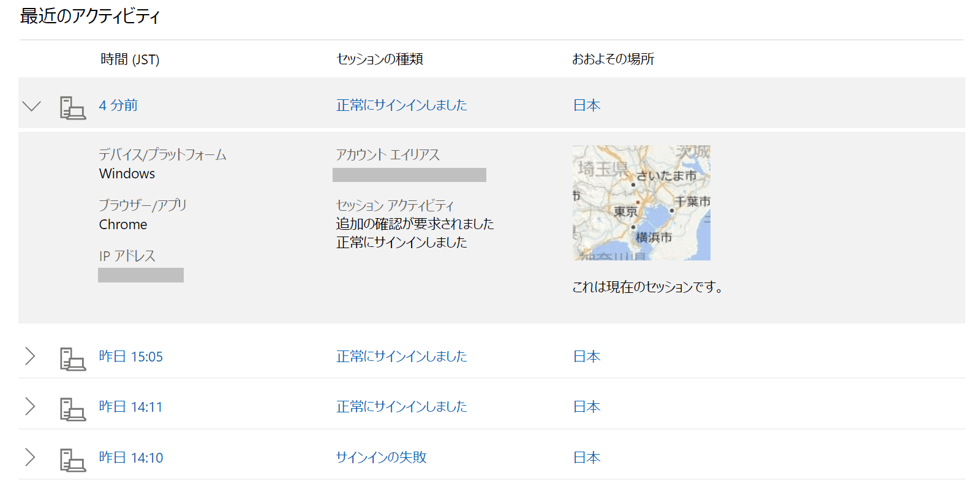Click the device icon beside 4 分前
Screen dimensions: 980x500
(x=72, y=108)
